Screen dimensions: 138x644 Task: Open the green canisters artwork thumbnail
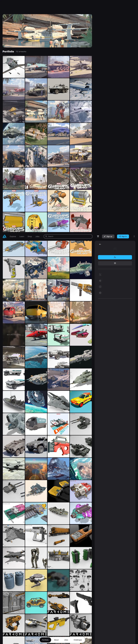(x=81, y=558)
